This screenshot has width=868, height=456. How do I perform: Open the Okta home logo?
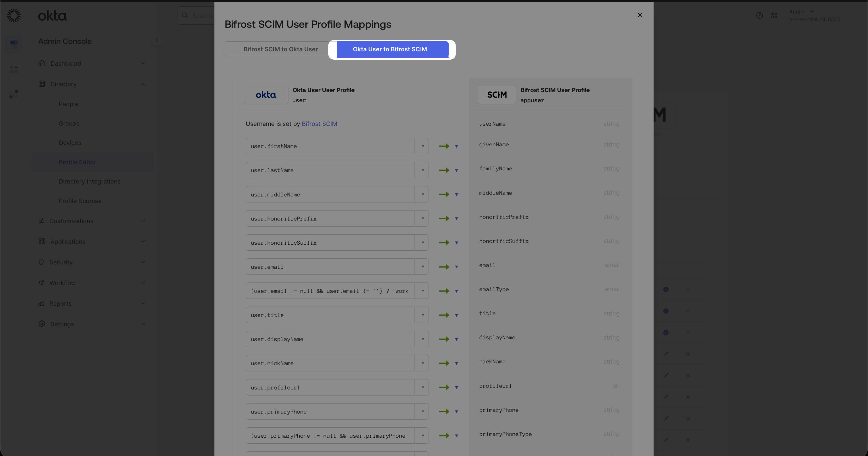[52, 15]
